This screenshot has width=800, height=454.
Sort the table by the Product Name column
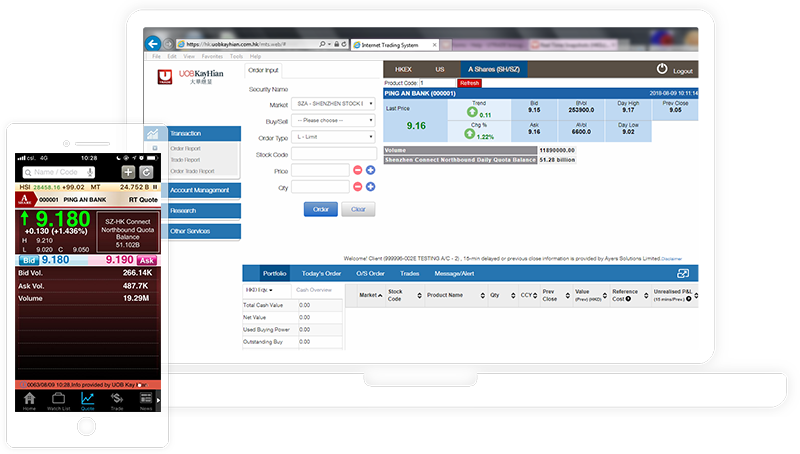point(456,295)
